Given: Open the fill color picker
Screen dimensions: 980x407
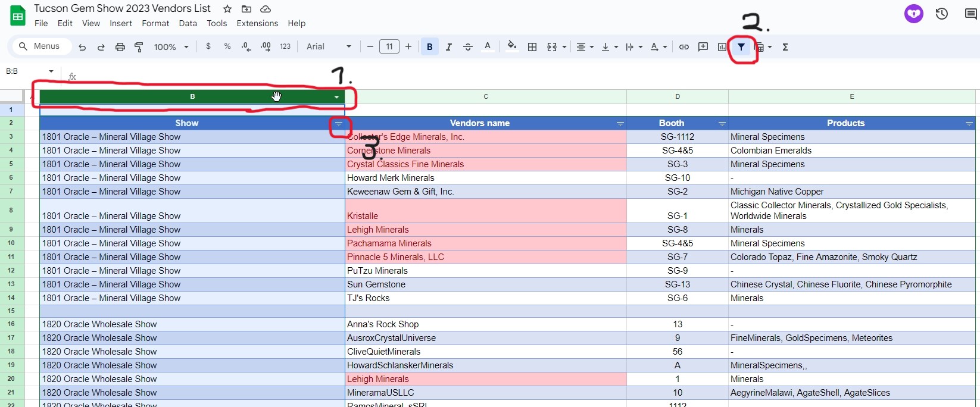Looking at the screenshot, I should pos(511,46).
